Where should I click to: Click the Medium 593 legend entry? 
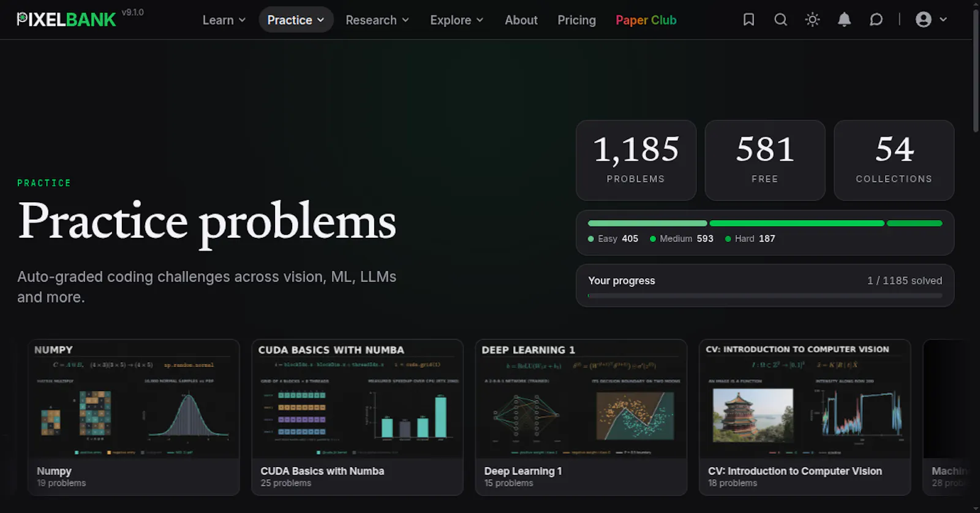(x=682, y=238)
